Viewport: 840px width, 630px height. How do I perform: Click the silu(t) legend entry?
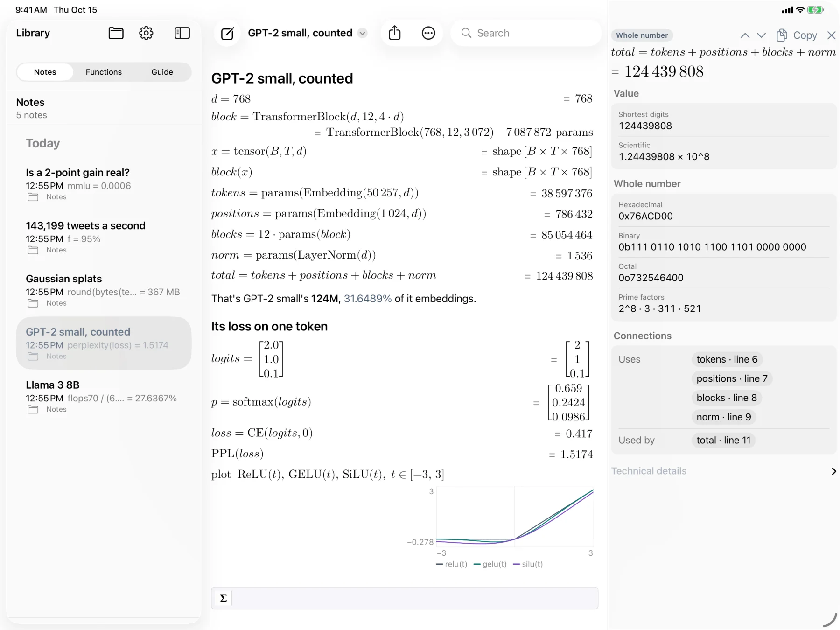point(528,564)
